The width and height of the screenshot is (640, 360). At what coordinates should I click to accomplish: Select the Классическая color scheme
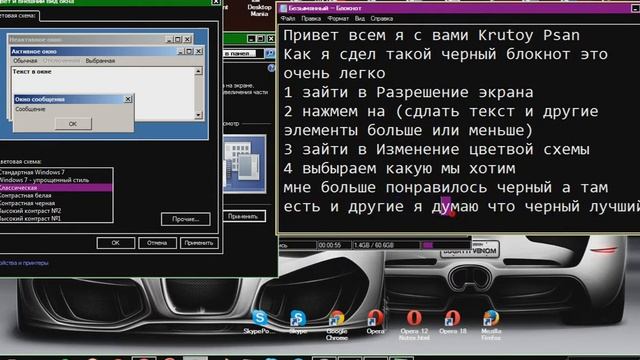[56, 188]
